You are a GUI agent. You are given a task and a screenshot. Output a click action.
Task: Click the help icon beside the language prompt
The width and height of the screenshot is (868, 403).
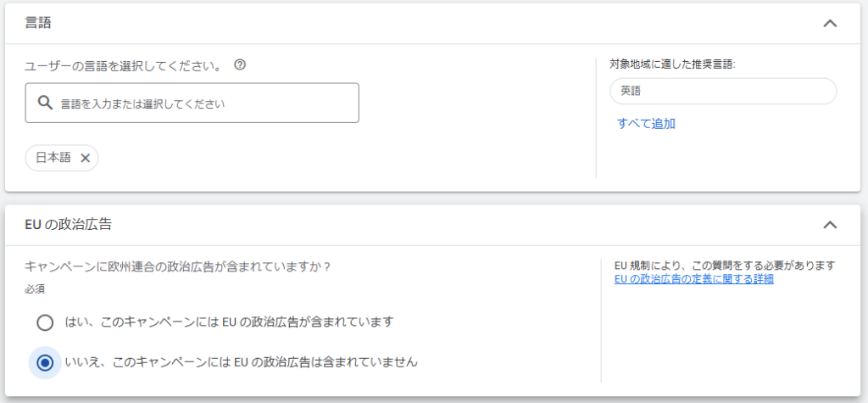[x=240, y=64]
